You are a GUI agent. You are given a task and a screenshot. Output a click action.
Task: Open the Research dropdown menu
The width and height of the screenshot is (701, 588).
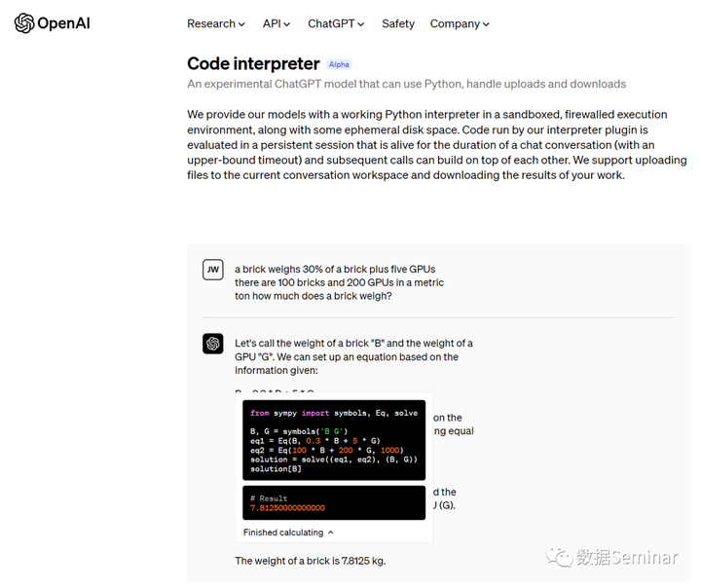pyautogui.click(x=216, y=23)
